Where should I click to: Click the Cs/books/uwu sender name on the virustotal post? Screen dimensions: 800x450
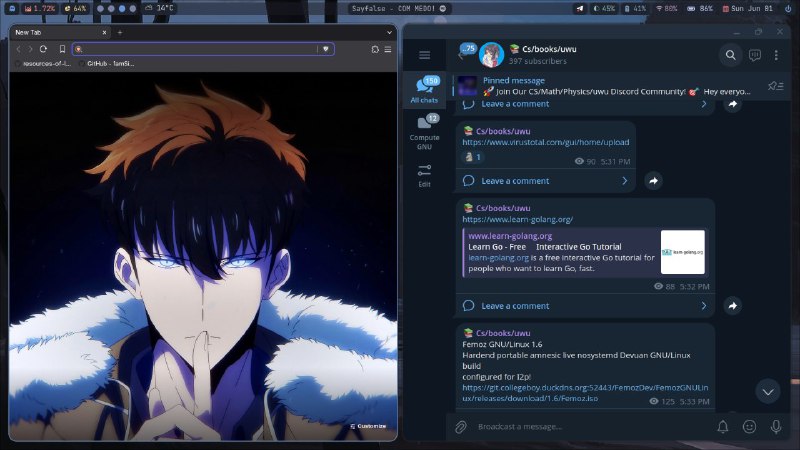tap(503, 131)
